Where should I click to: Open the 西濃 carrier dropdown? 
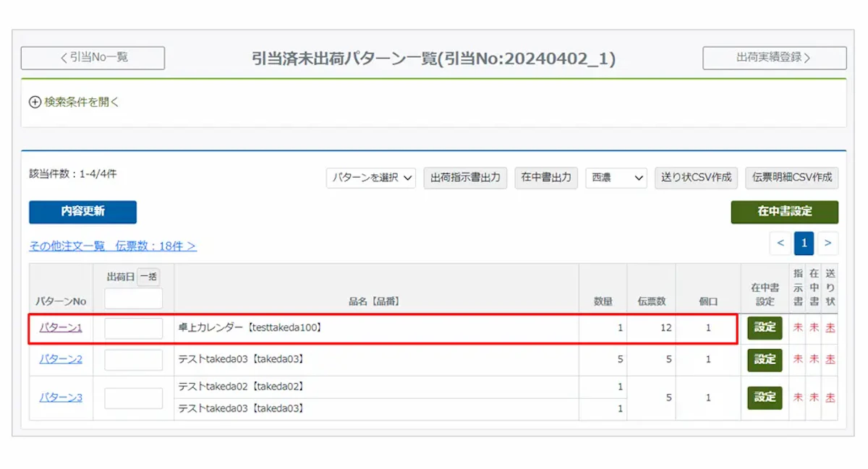616,178
